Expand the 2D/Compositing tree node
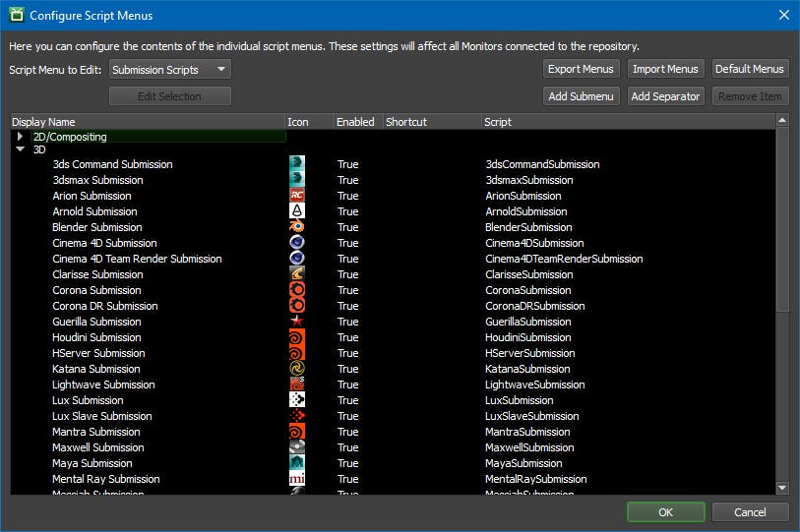The image size is (800, 532). (x=20, y=136)
